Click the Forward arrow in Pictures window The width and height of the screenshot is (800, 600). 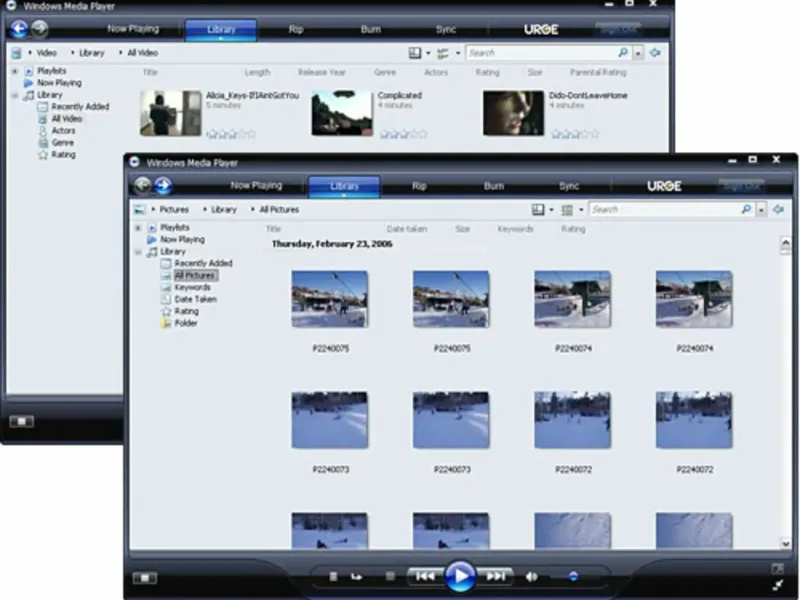(164, 185)
